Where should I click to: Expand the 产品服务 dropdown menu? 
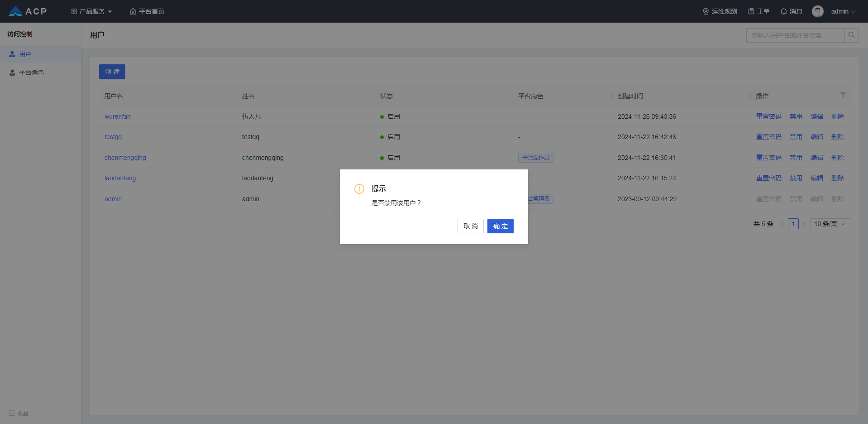[91, 11]
